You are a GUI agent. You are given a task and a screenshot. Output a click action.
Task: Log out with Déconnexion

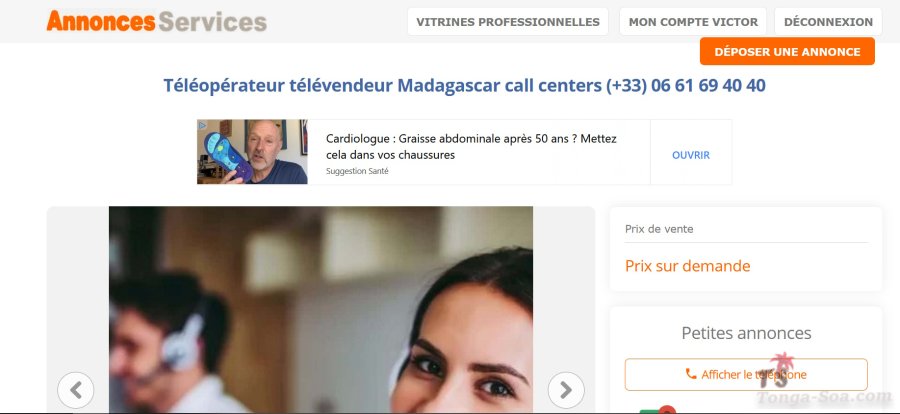click(x=828, y=22)
